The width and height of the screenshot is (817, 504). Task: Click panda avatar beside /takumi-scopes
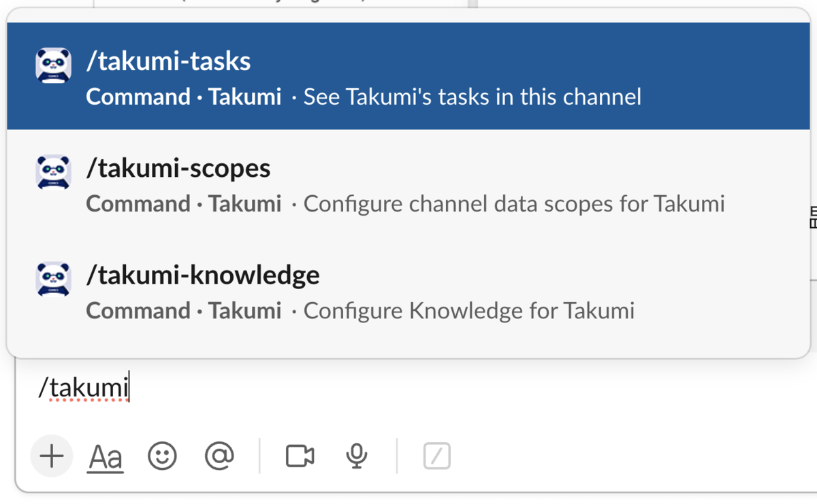[x=53, y=172]
